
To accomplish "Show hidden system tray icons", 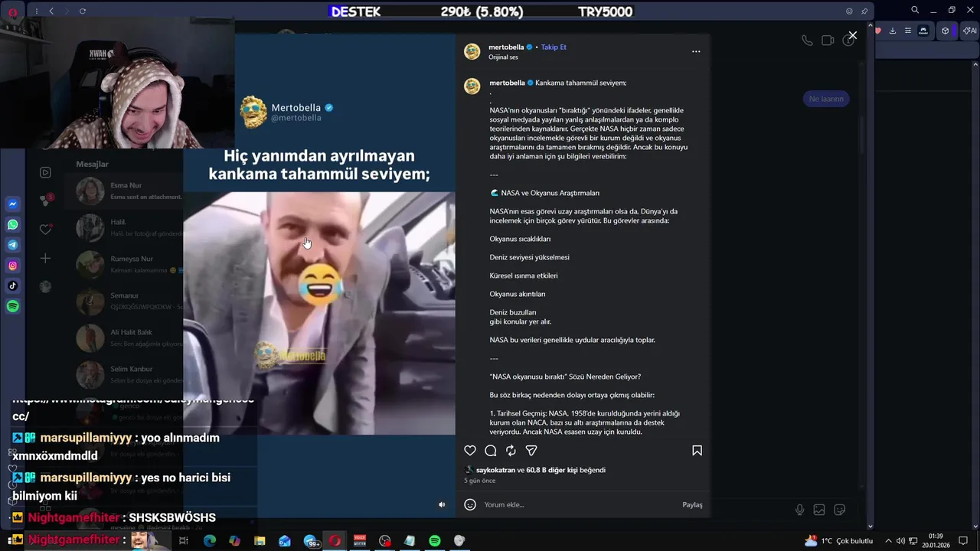I will click(888, 540).
